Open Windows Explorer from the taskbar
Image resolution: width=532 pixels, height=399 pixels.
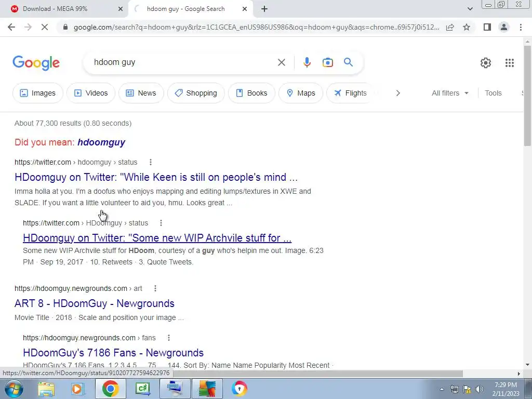[x=46, y=389]
